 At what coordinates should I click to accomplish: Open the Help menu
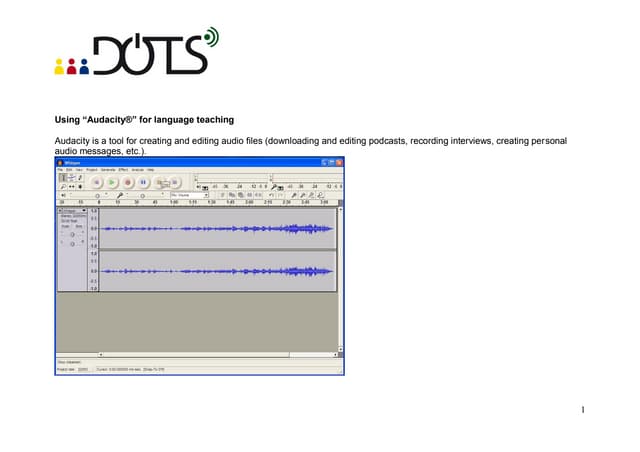[151, 169]
